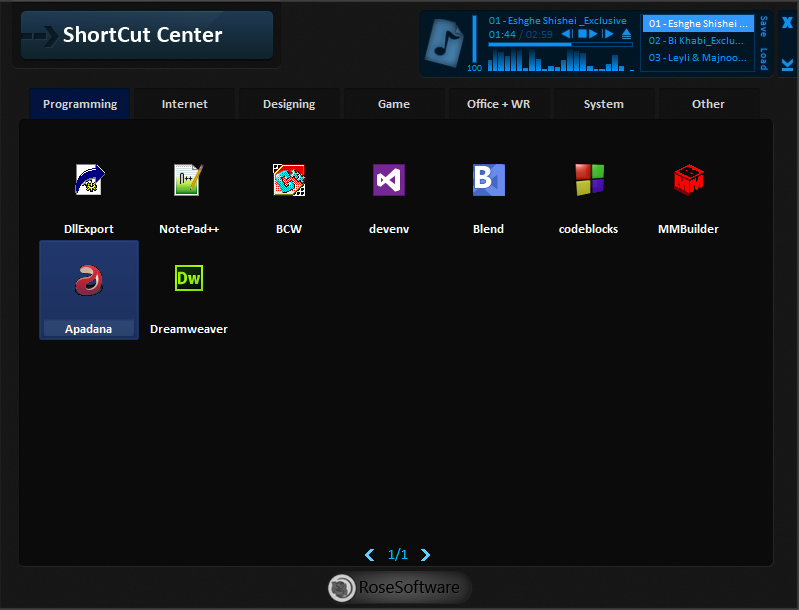Skip to the next track
799x610 pixels.
pos(607,34)
